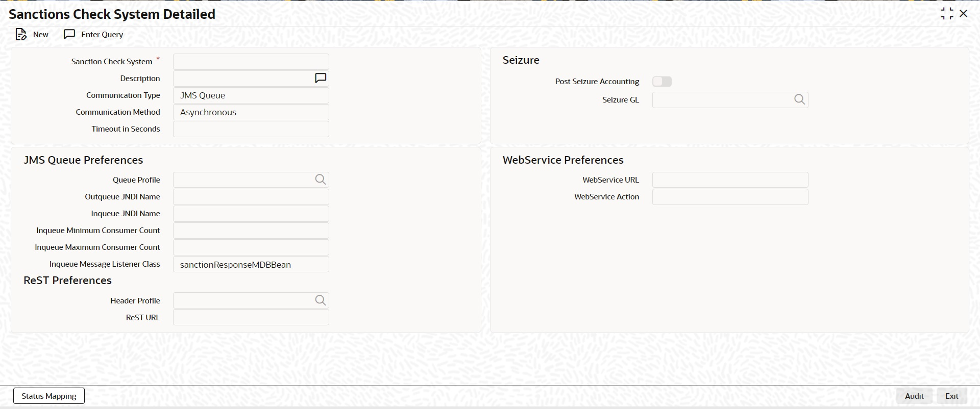This screenshot has height=409, width=980.
Task: Click the Sanctions Check System Detailed title
Action: [112, 14]
